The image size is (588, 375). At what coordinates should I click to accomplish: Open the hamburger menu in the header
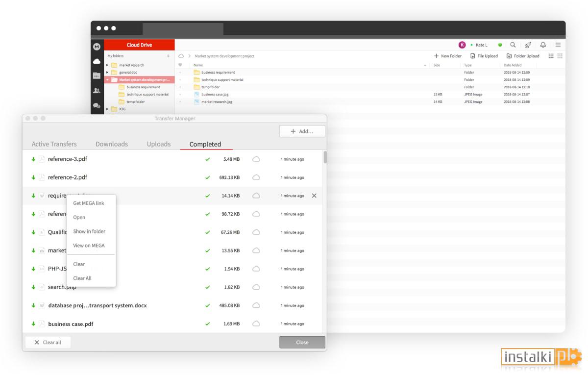click(x=558, y=45)
